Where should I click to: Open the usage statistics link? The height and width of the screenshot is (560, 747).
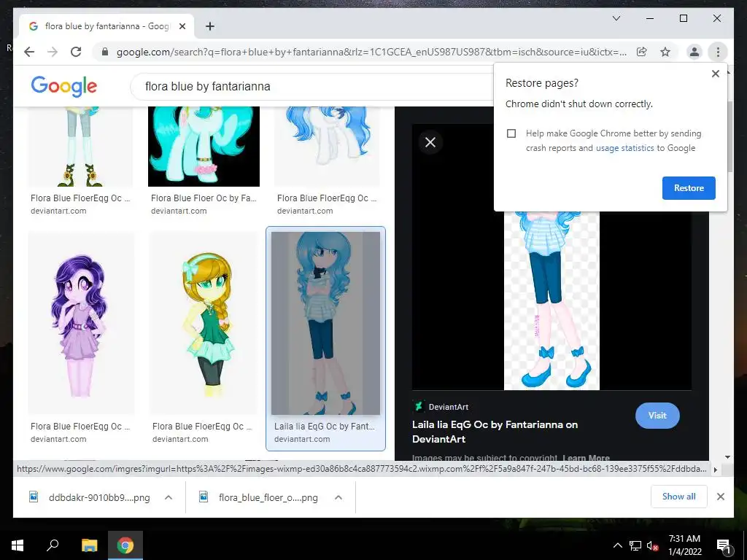(624, 148)
